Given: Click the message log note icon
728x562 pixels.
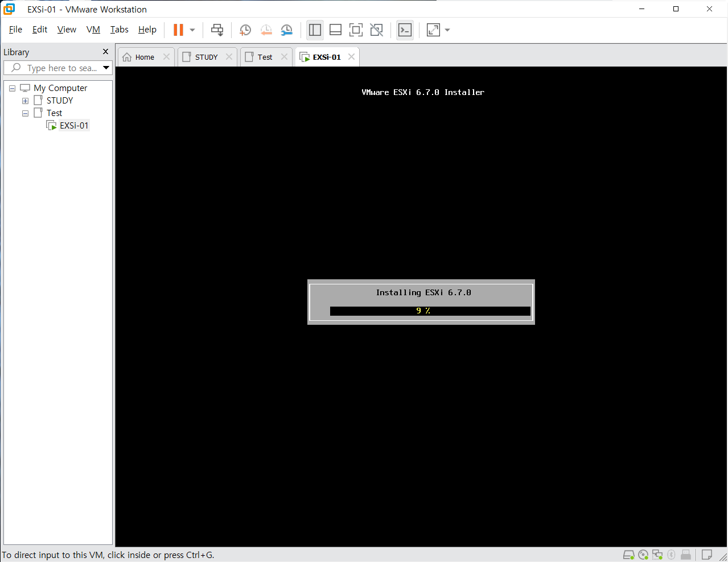Looking at the screenshot, I should [707, 555].
